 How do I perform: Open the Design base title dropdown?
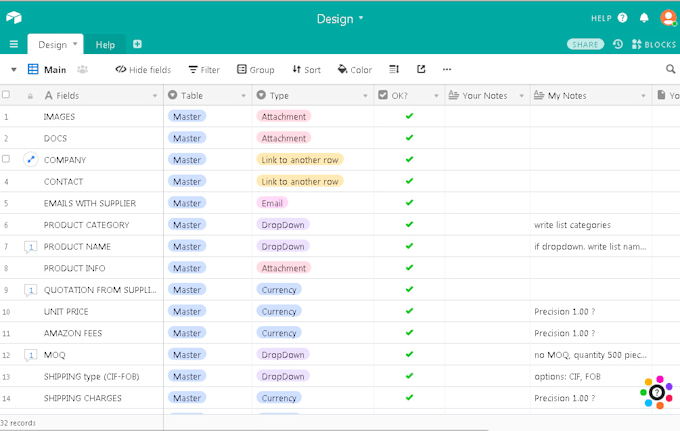[x=340, y=18]
